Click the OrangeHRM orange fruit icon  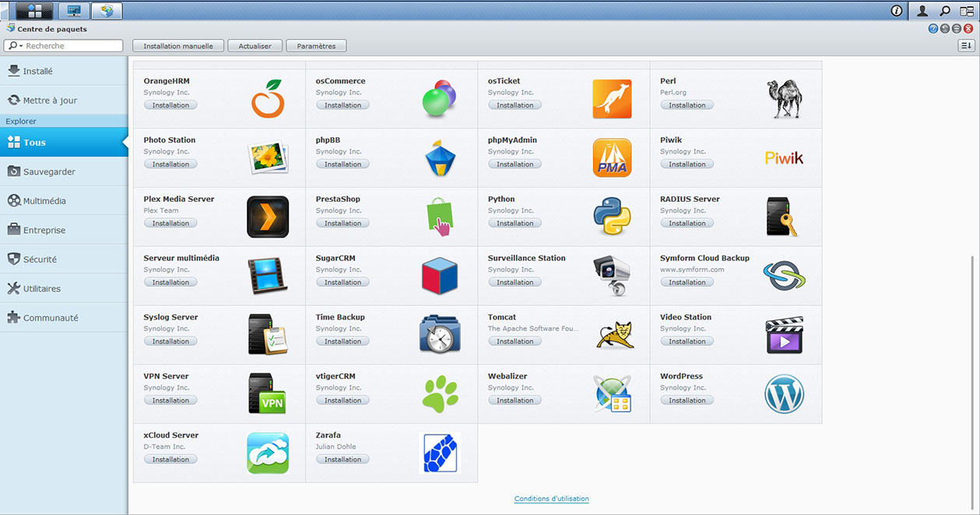268,99
